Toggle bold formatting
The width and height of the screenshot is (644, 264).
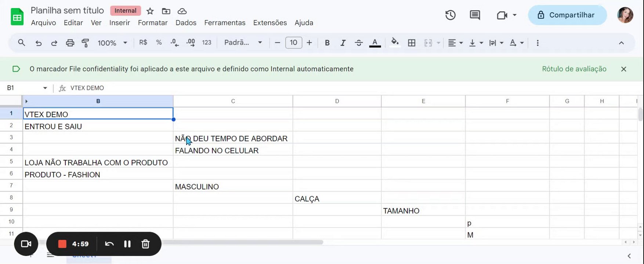pos(327,43)
